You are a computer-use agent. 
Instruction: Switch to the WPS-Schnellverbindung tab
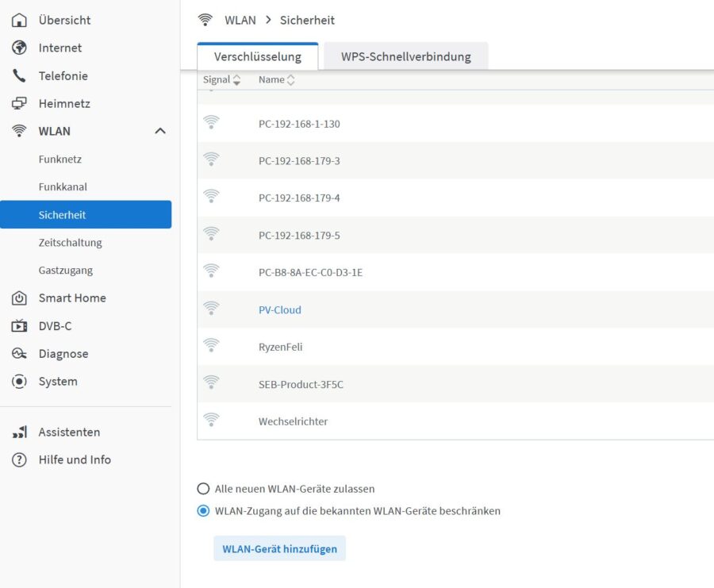click(405, 56)
